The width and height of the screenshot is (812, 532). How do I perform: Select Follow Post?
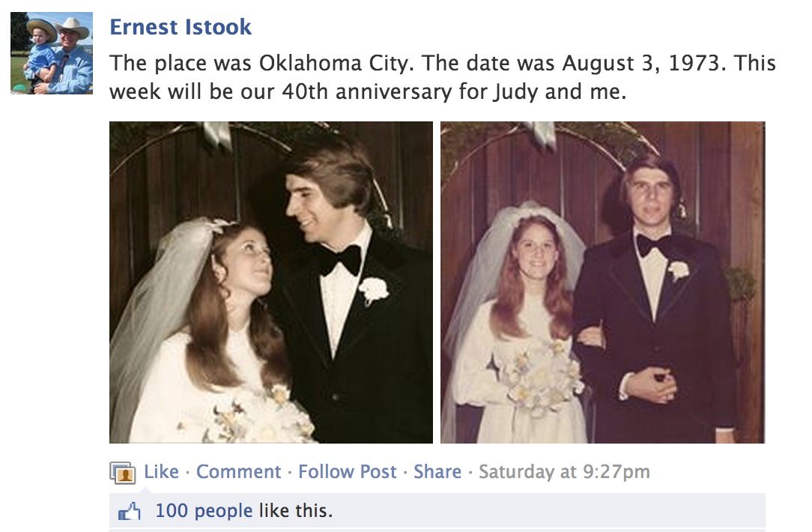[348, 471]
